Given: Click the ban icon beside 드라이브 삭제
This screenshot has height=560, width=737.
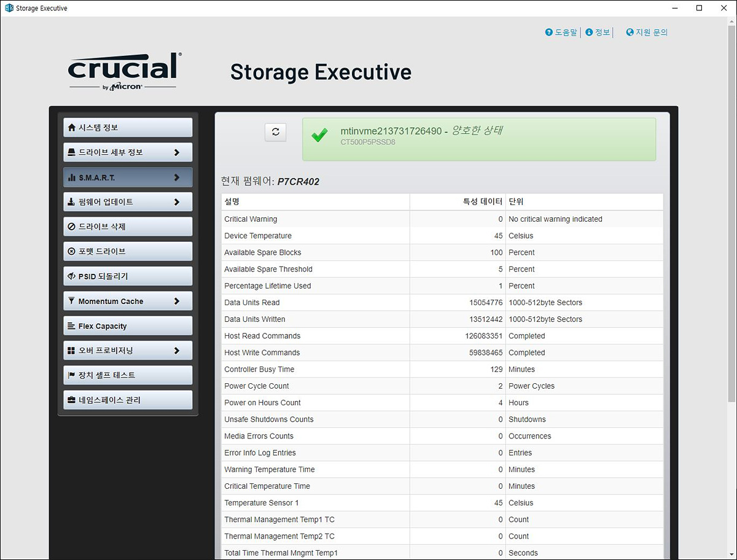Looking at the screenshot, I should click(72, 227).
